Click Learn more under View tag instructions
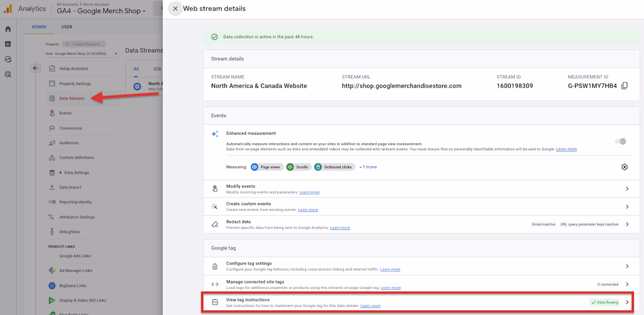This screenshot has width=644, height=315. click(370, 306)
